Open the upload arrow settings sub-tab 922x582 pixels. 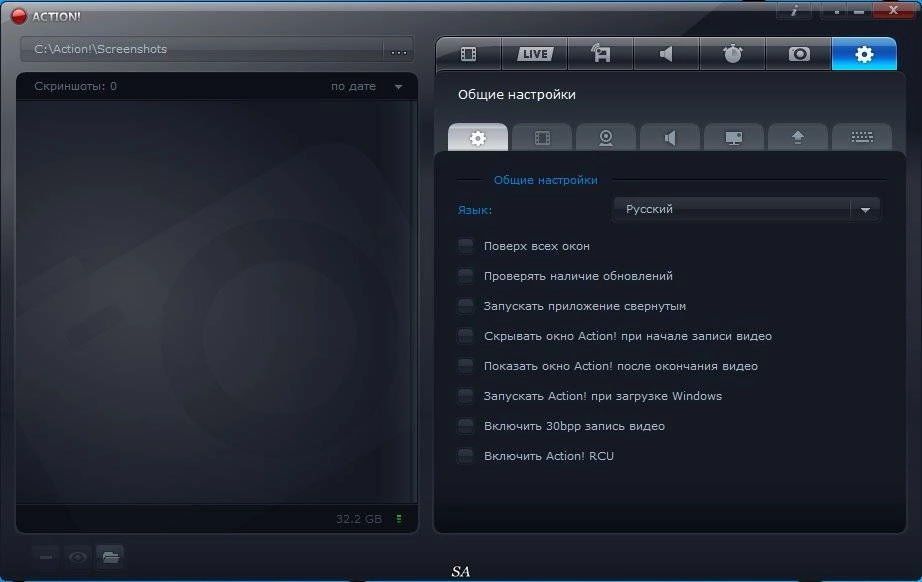[798, 138]
